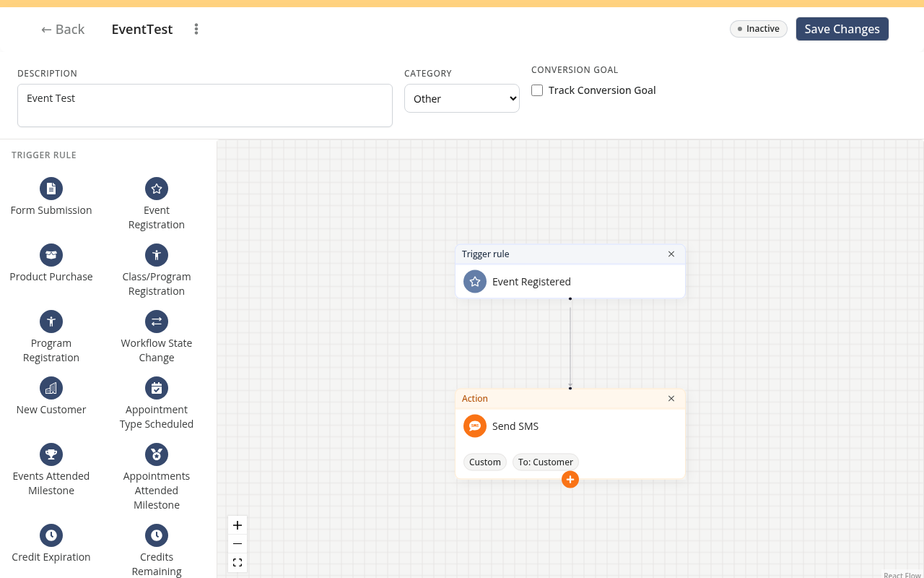The height and width of the screenshot is (578, 924).
Task: Open the Category dropdown showing Other
Action: click(x=462, y=98)
